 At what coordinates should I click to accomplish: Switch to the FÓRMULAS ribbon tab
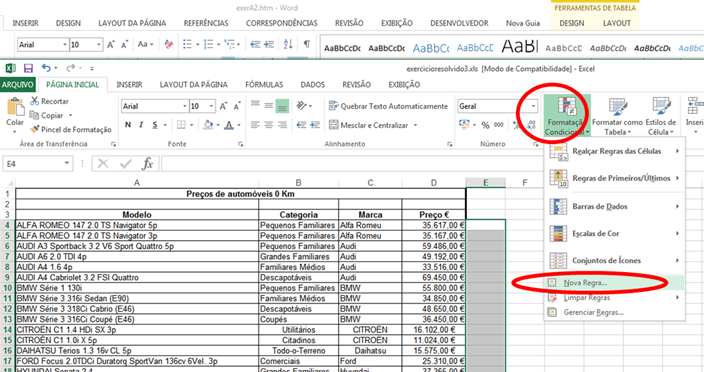264,84
